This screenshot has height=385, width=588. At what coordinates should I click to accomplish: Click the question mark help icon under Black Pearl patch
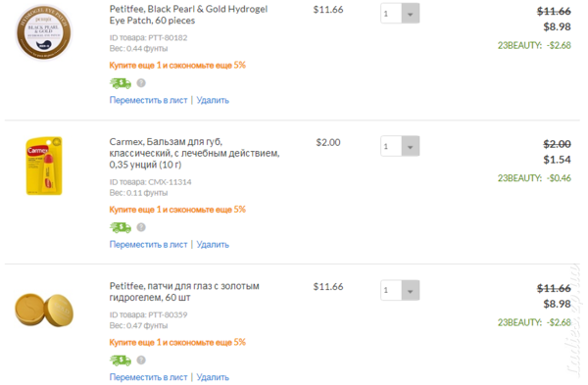coord(141,83)
